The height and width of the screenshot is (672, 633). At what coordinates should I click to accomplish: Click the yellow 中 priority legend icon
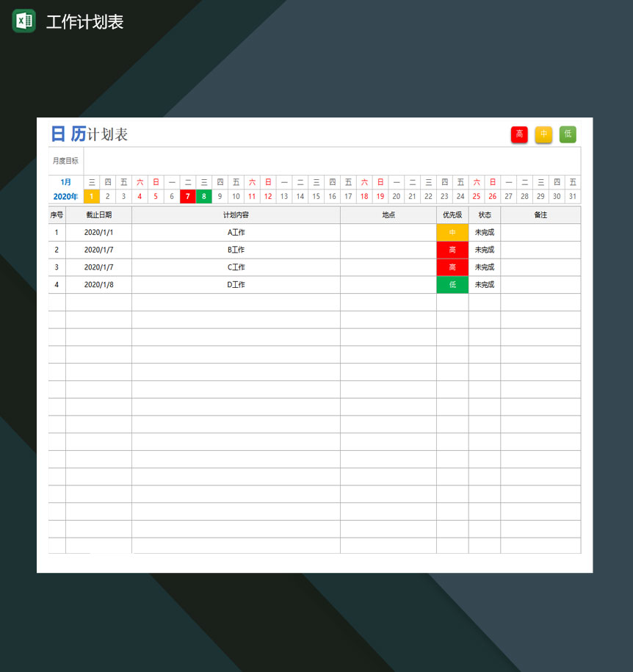[543, 134]
